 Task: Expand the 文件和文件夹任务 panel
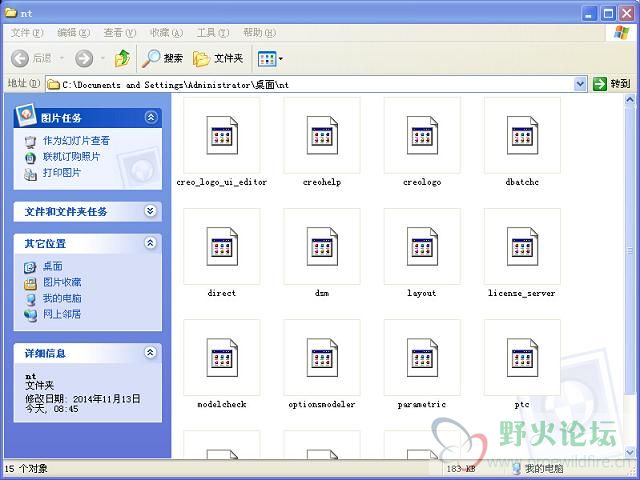(x=151, y=211)
